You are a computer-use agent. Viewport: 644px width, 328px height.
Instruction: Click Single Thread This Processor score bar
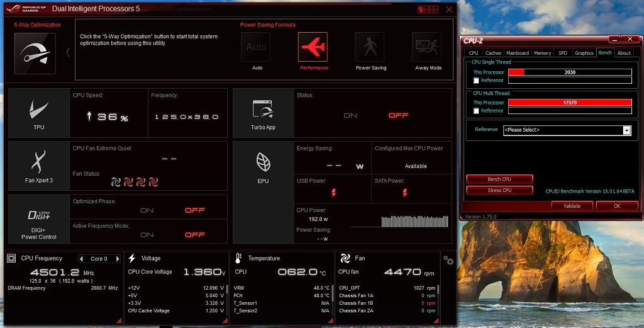pyautogui.click(x=570, y=72)
